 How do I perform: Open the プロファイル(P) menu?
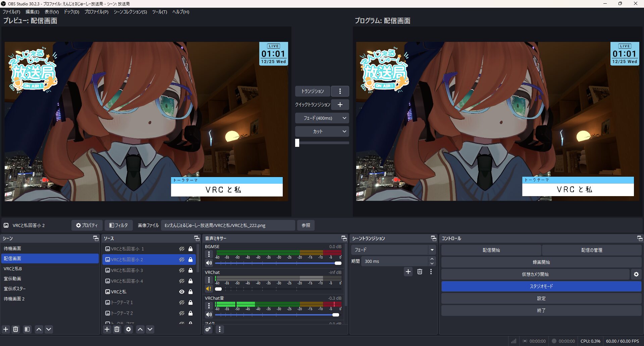(x=96, y=12)
